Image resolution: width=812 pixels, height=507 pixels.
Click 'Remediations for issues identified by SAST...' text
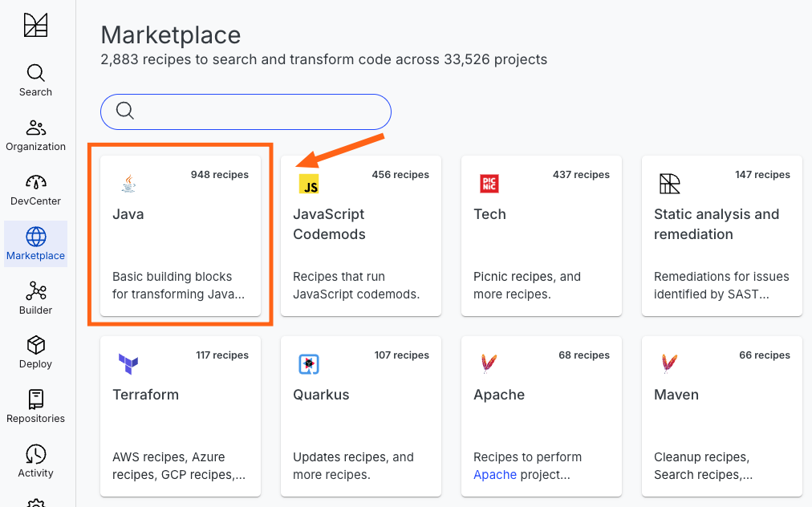click(721, 286)
